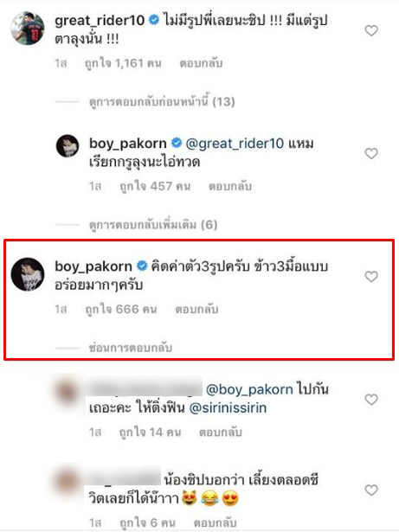The image size is (399, 532).
Task: Open the @sirinissirin mention link
Action: point(228,407)
